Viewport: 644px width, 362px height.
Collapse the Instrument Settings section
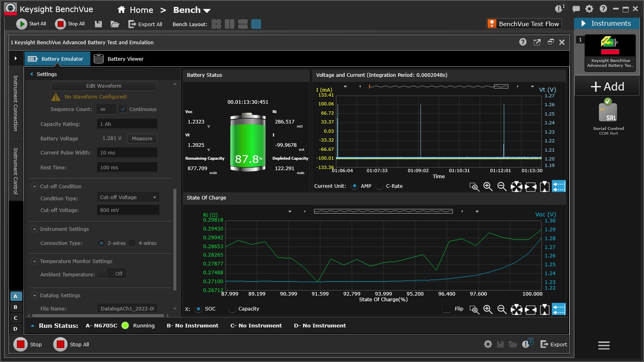point(35,229)
